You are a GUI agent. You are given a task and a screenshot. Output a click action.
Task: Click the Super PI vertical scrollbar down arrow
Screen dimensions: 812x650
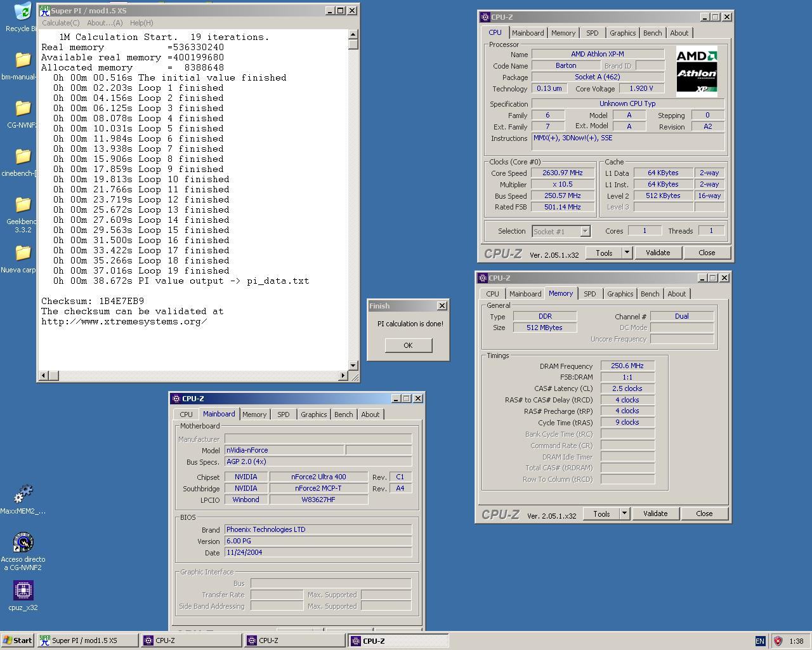point(353,366)
